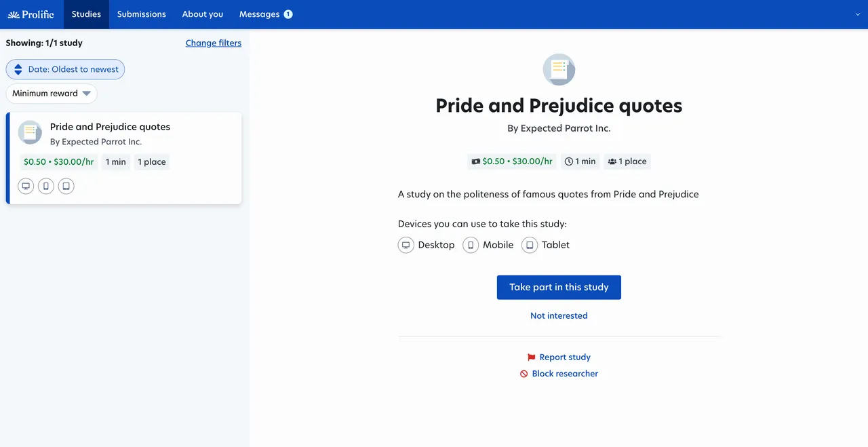Click the desktop device icon in study card
The width and height of the screenshot is (868, 447).
(x=26, y=186)
